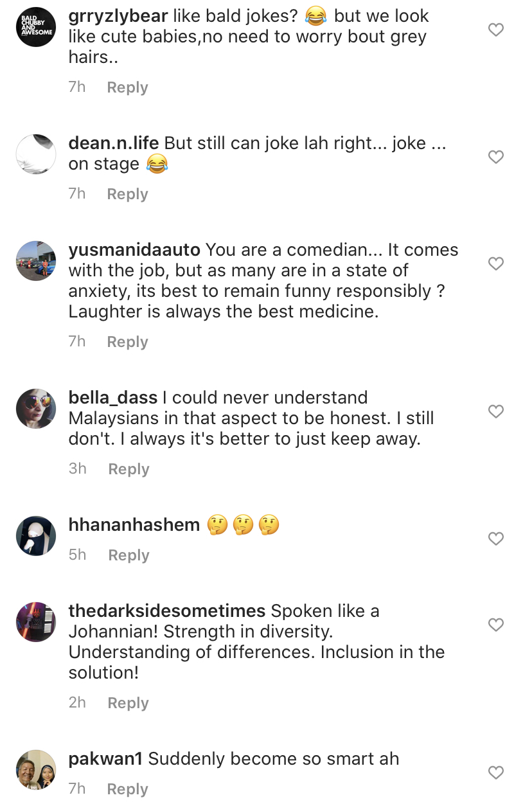Heart bella_dass's comment about Malaysians
This screenshot has width=532, height=811.
pyautogui.click(x=496, y=411)
